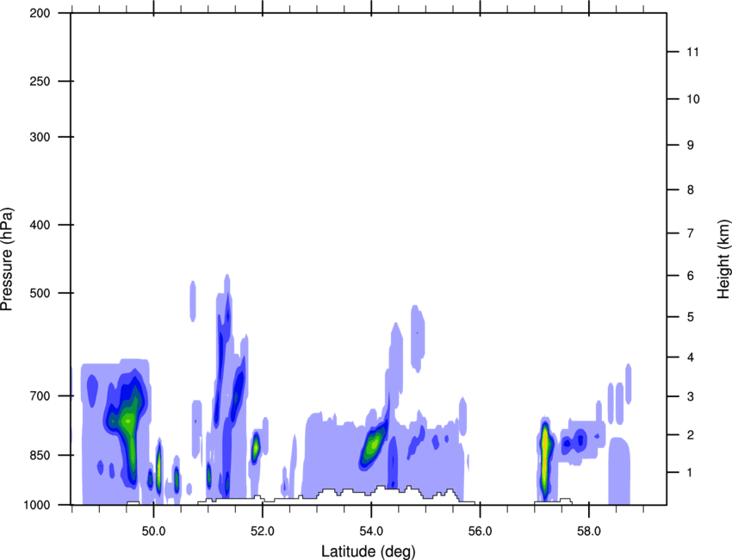
Task: Click the 'Pressure (hPa)' axis title
Action: click(x=7, y=259)
